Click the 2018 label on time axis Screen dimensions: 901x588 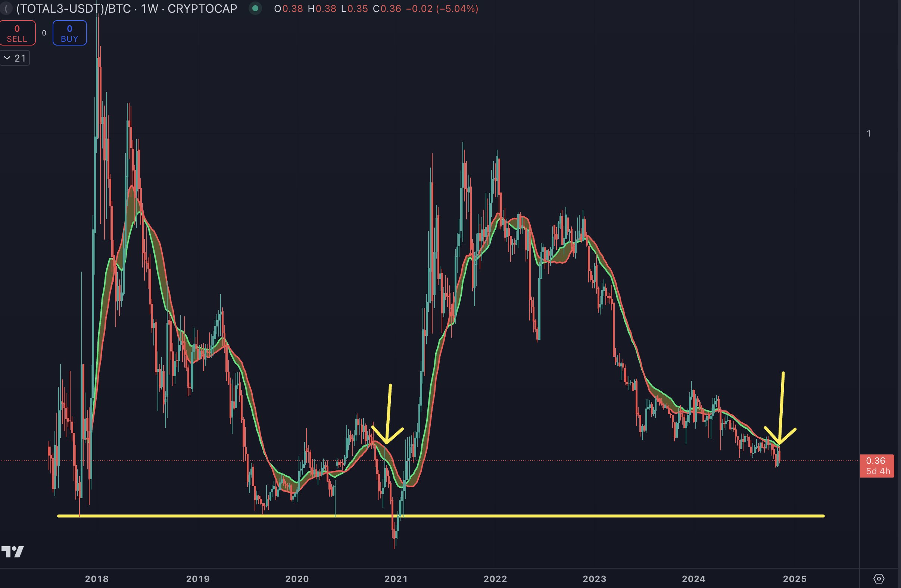[97, 579]
